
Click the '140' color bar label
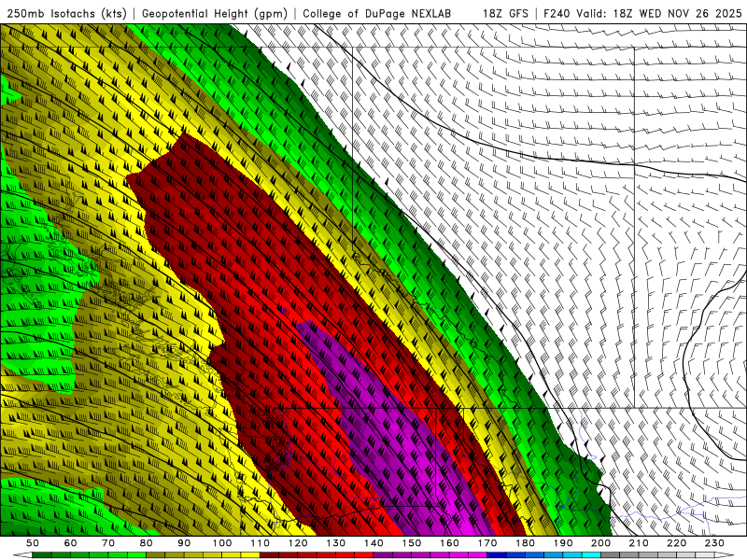(x=373, y=543)
